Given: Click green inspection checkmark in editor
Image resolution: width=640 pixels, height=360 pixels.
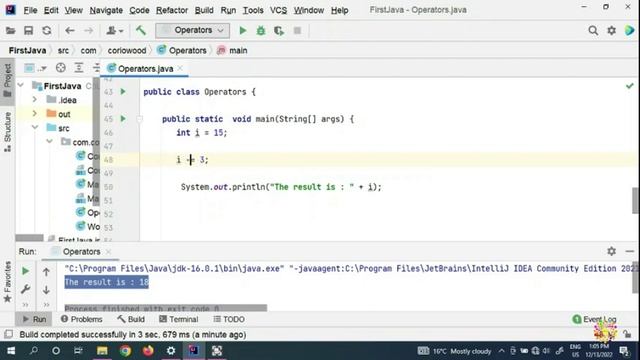Looking at the screenshot, I should click(x=630, y=86).
